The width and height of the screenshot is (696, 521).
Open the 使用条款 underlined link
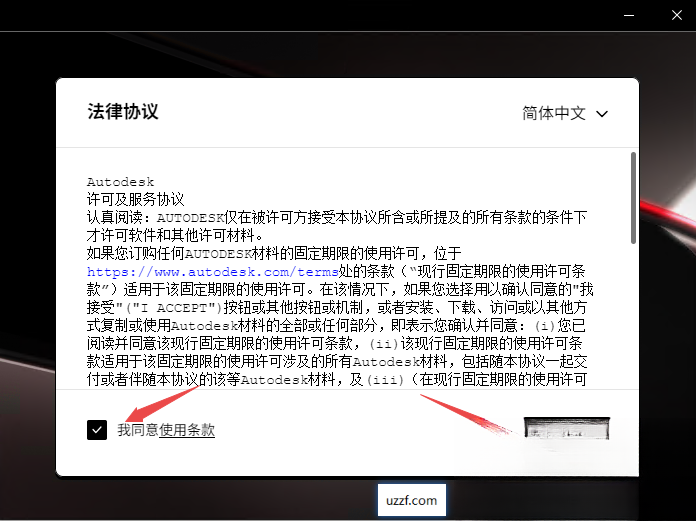coord(187,430)
